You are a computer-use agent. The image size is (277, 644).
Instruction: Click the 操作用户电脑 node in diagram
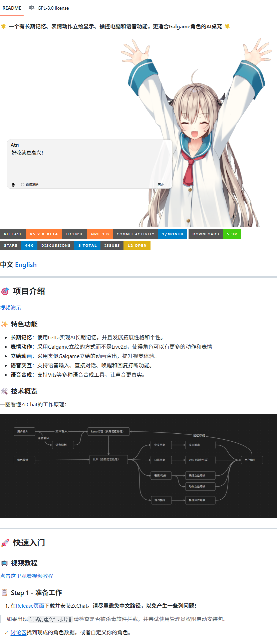click(x=200, y=500)
